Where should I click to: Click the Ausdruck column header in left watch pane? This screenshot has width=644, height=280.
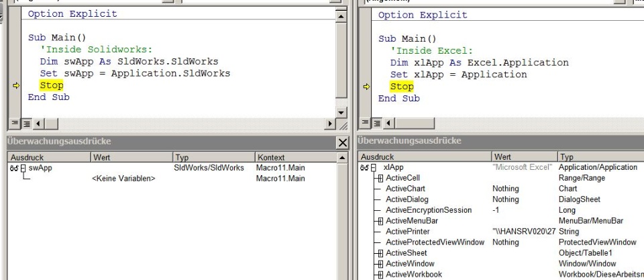coord(49,158)
